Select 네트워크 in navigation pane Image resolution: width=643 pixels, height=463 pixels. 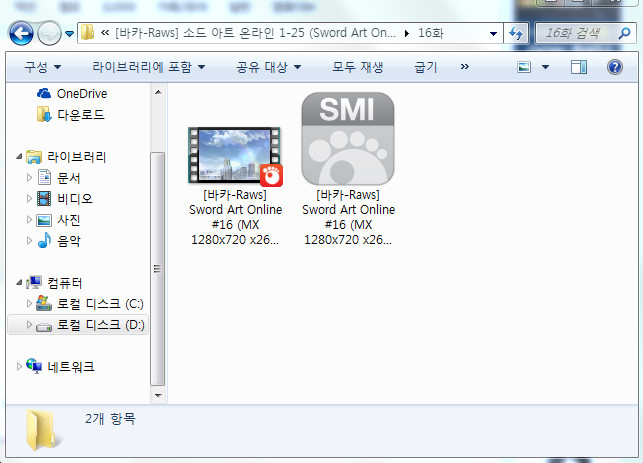click(x=71, y=367)
